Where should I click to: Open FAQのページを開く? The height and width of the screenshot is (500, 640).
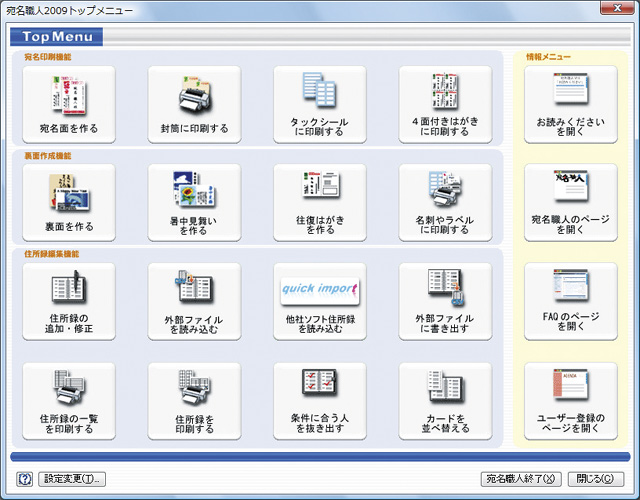pos(571,301)
